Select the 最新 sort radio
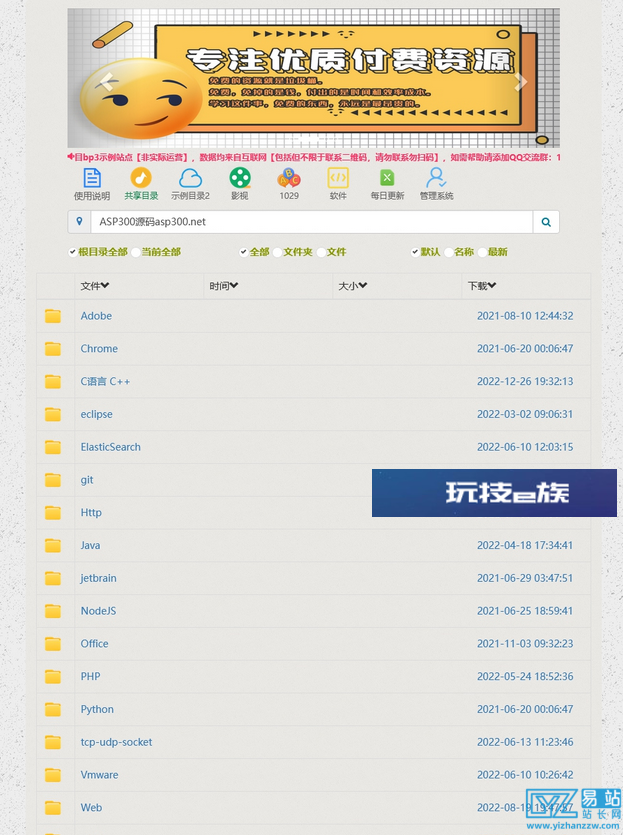This screenshot has height=835, width=623. [x=482, y=252]
